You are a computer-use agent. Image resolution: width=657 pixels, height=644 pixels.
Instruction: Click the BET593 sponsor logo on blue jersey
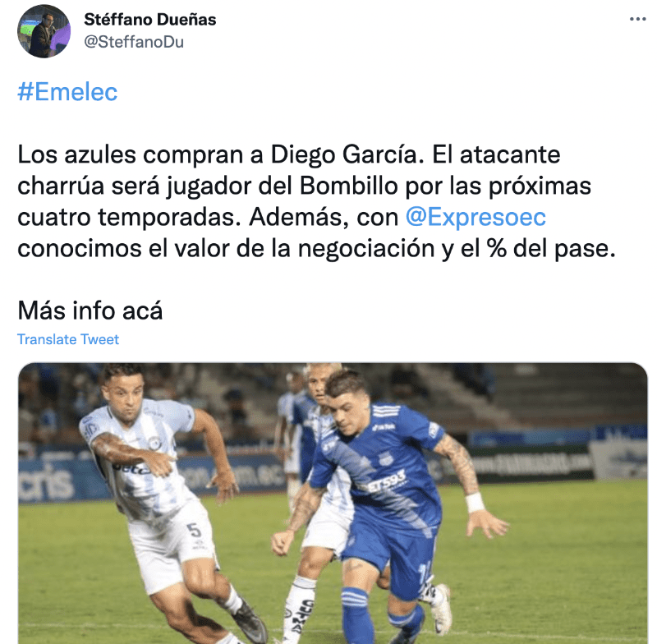(x=382, y=481)
